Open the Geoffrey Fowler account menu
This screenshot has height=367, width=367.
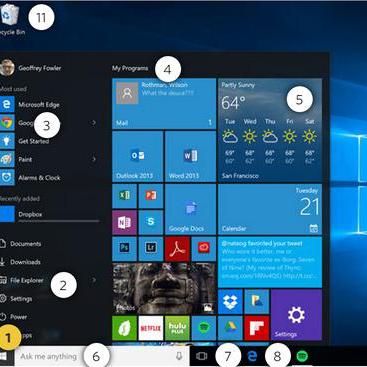click(31, 68)
